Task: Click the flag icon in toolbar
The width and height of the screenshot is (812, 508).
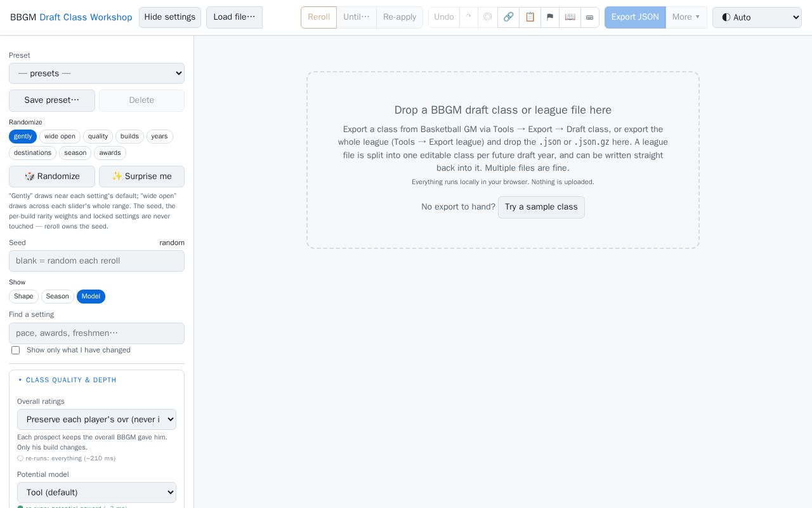Action: click(x=549, y=17)
